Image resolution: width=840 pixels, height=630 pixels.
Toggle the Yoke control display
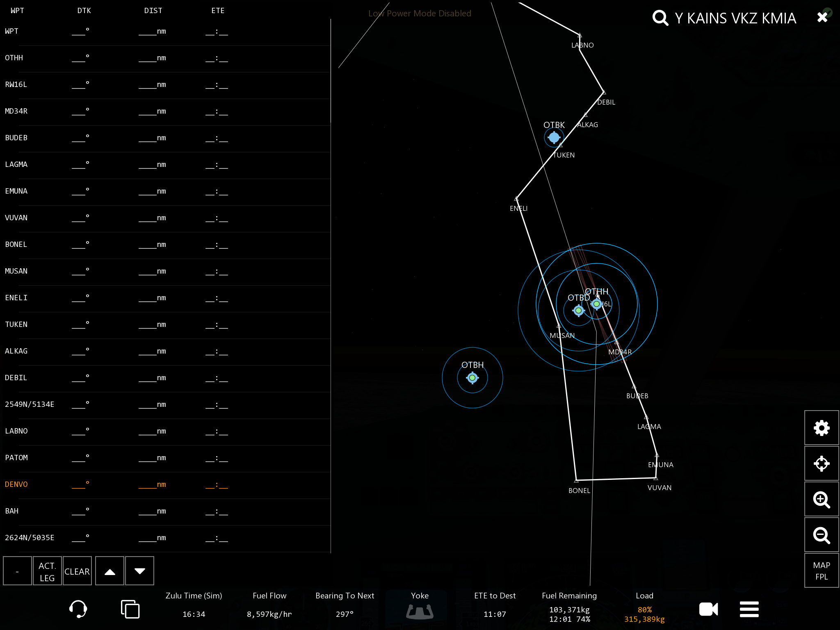pos(420,609)
